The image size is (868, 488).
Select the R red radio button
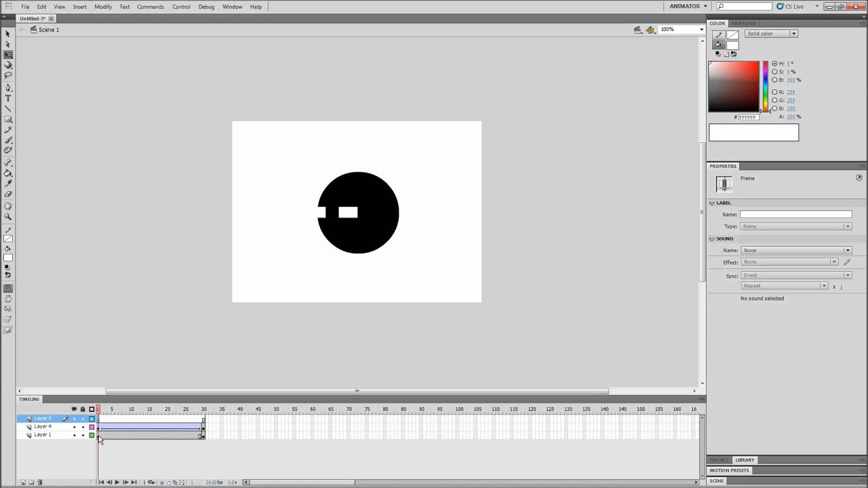point(774,92)
